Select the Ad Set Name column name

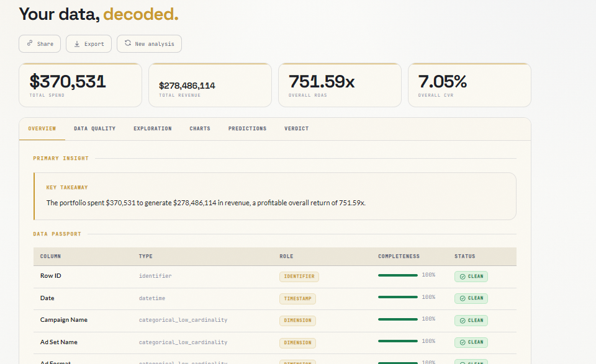click(59, 342)
